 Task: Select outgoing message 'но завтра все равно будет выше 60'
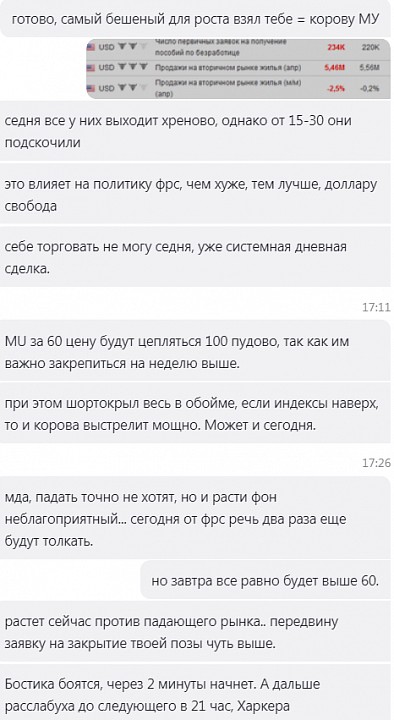pos(267,580)
